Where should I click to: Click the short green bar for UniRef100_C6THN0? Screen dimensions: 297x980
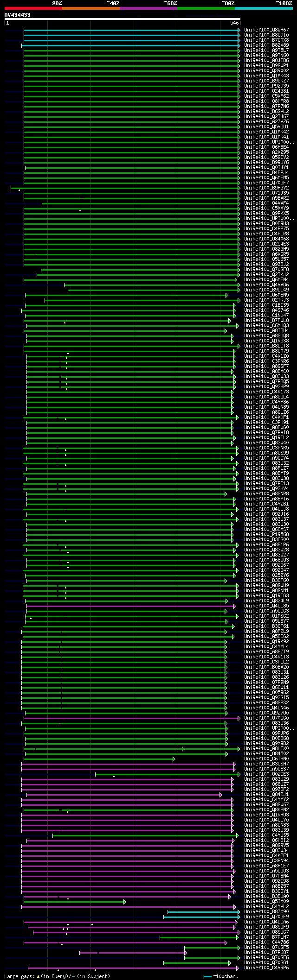click(99, 759)
